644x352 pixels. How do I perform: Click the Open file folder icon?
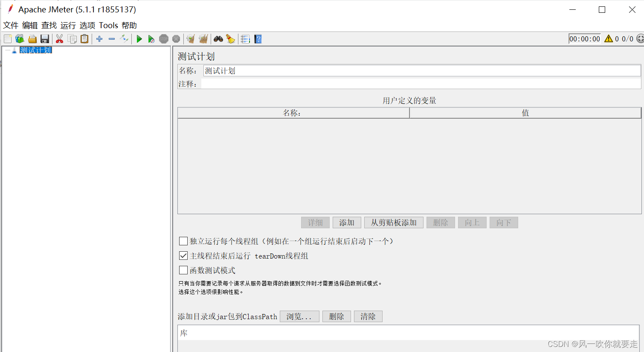32,39
